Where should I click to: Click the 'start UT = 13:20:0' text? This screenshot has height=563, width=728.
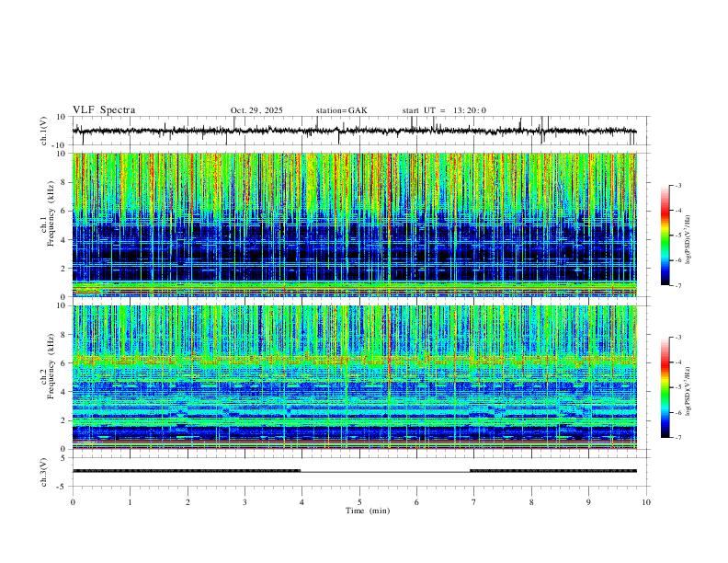444,110
